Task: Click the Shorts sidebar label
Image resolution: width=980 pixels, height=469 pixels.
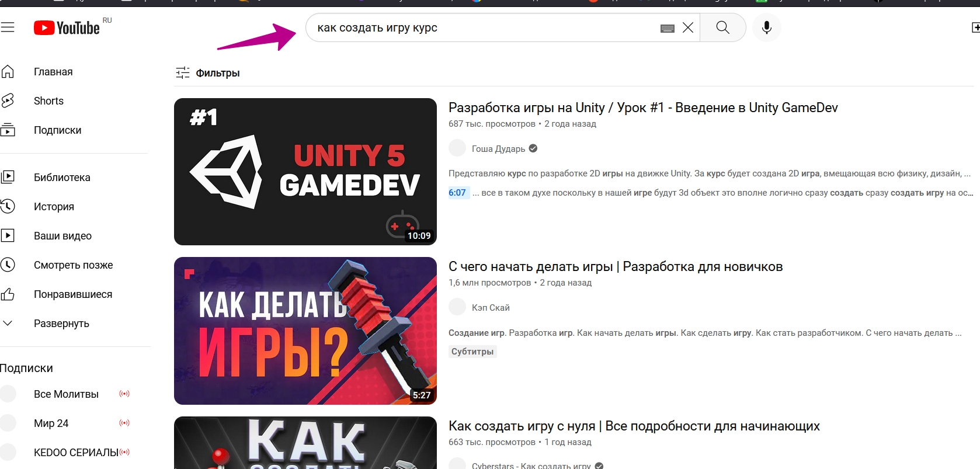Action: (48, 100)
